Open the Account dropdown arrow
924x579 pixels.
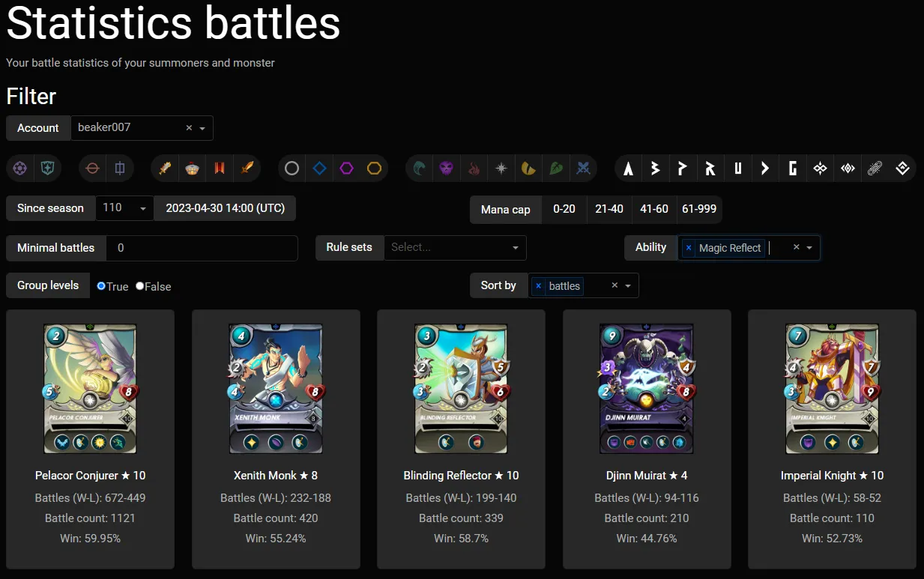point(202,128)
